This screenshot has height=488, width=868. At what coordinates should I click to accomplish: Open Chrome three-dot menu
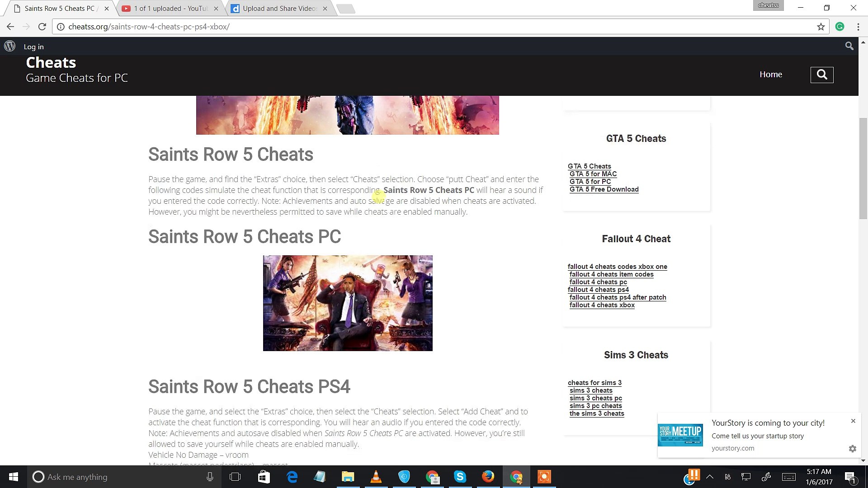tap(858, 27)
